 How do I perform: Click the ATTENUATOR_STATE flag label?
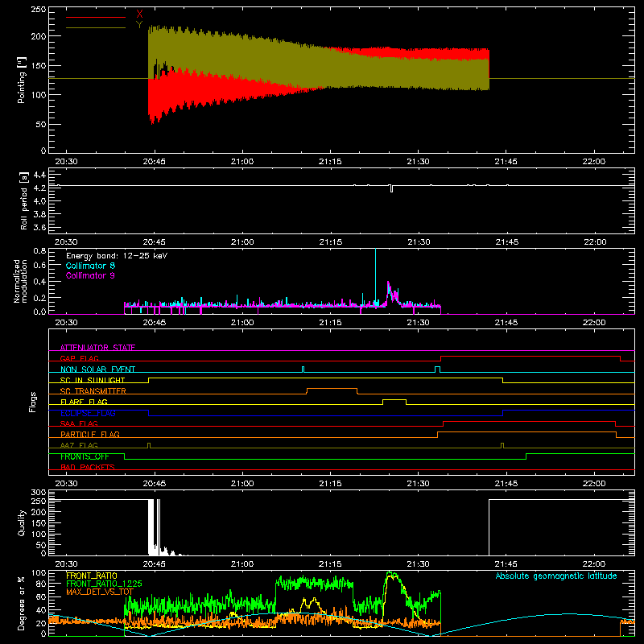tap(97, 348)
